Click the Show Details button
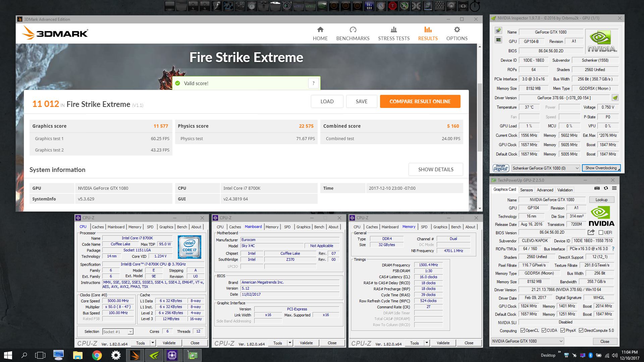 tap(435, 170)
